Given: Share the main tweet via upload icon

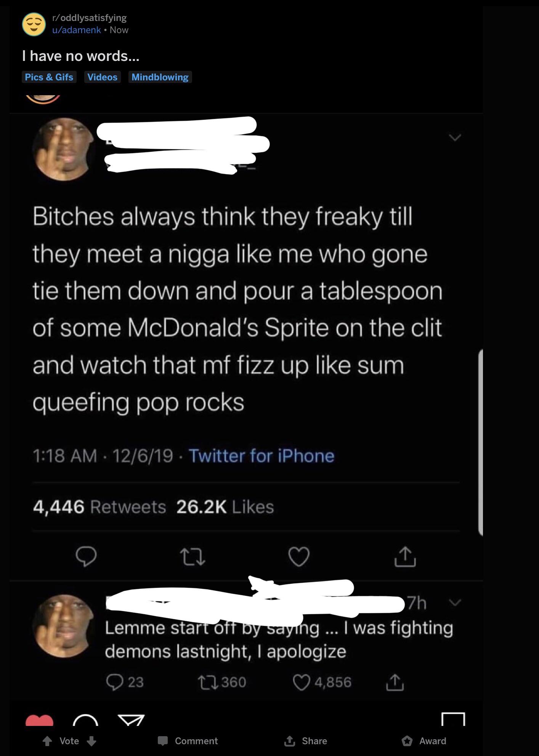Looking at the screenshot, I should (405, 557).
